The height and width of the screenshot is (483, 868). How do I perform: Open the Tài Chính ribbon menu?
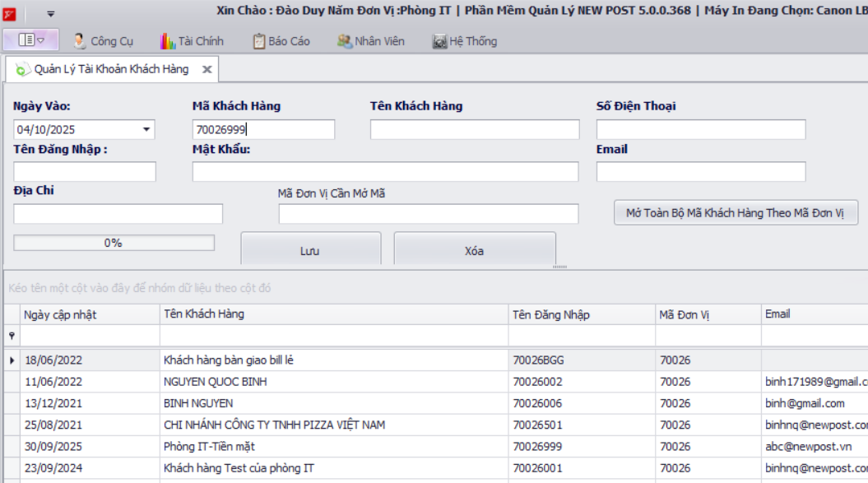192,41
